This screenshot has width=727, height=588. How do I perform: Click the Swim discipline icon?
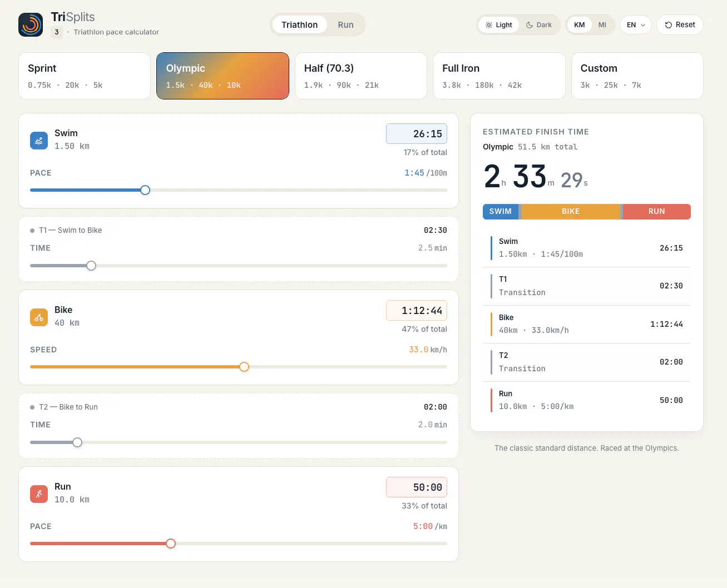[39, 141]
